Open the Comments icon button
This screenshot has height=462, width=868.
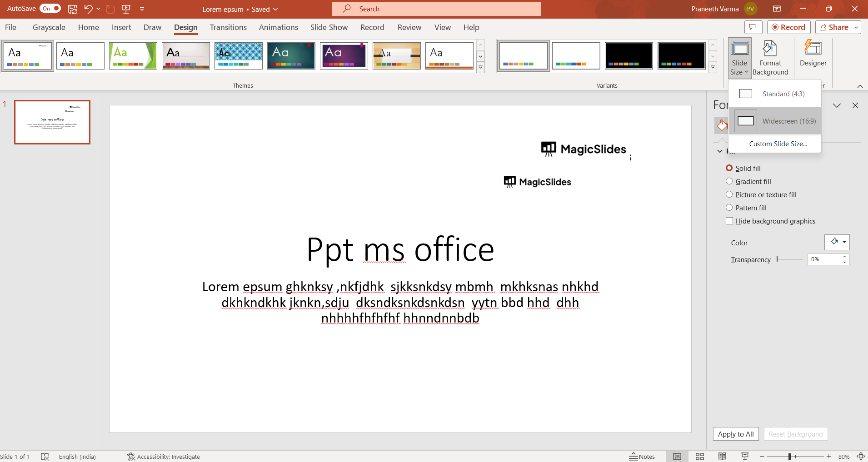pyautogui.click(x=753, y=27)
